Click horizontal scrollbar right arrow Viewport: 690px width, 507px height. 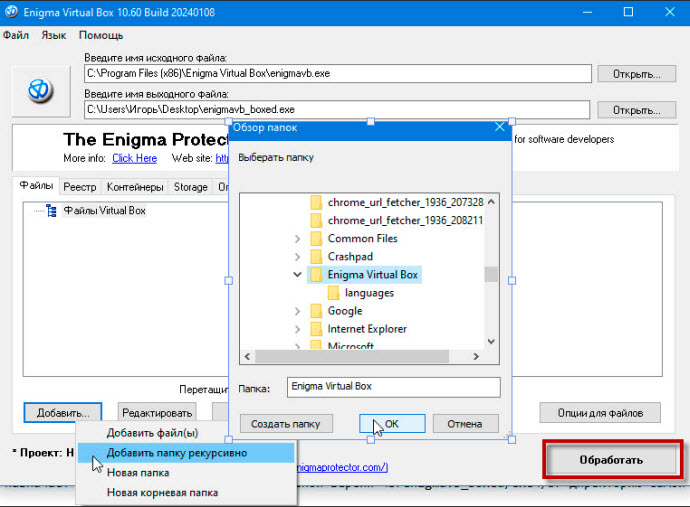[476, 356]
